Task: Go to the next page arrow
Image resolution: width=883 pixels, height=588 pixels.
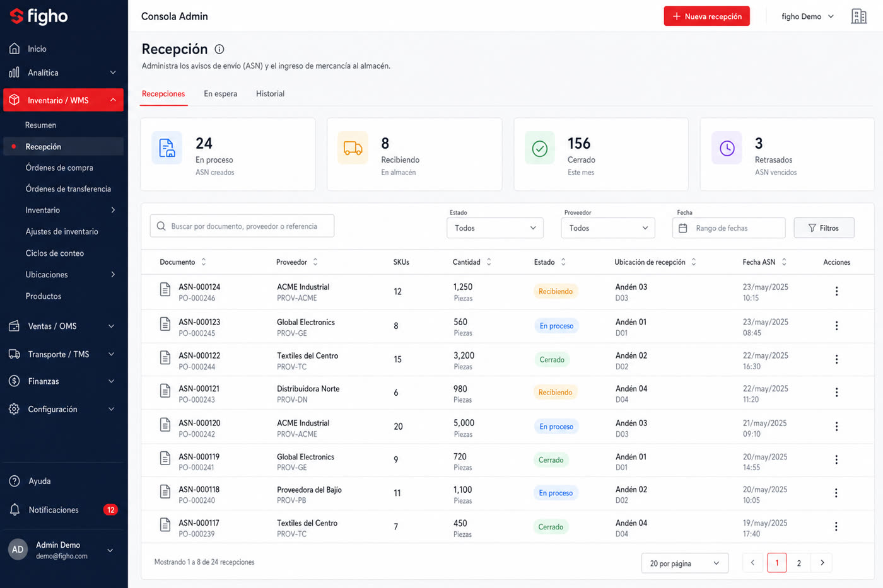Action: 822,563
